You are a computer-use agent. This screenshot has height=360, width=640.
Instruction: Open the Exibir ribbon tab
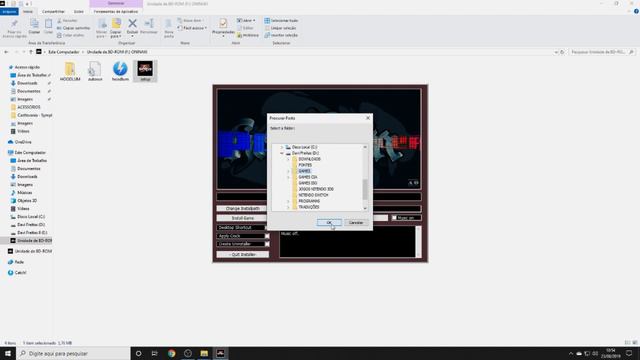(x=79, y=11)
